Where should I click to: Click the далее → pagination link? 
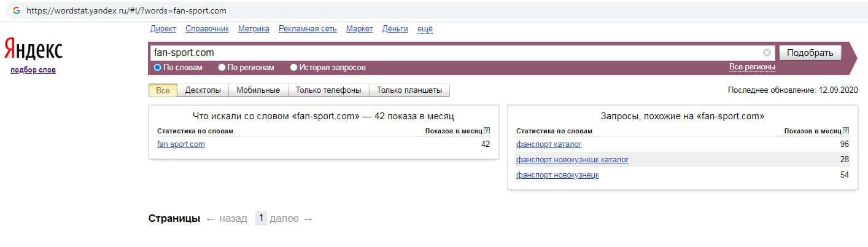291,219
